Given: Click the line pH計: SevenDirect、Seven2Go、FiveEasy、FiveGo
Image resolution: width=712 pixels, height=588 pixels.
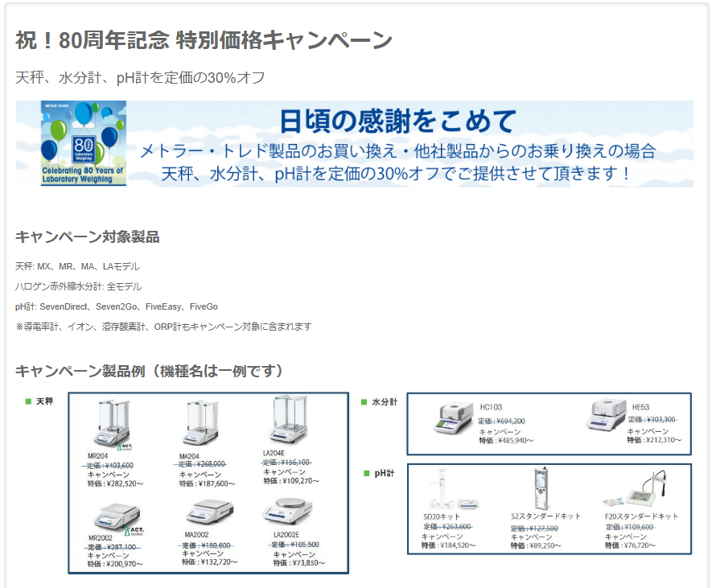Looking at the screenshot, I should [x=116, y=306].
